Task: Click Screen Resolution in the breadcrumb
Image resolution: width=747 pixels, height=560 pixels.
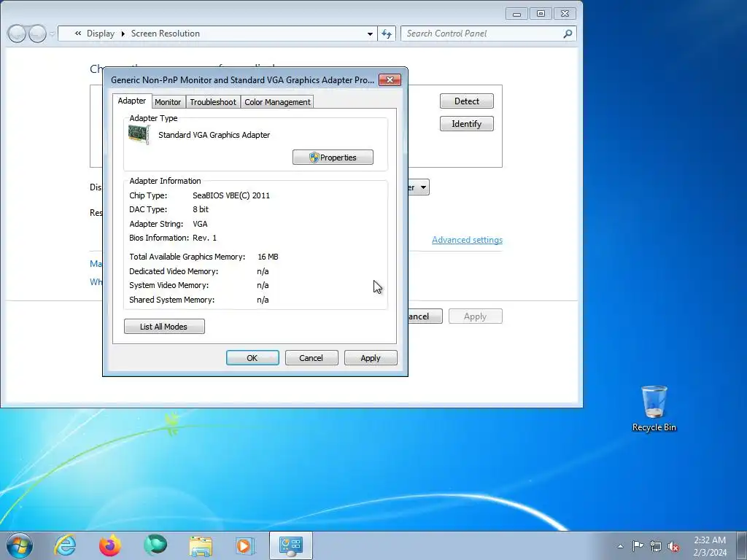Action: tap(166, 34)
